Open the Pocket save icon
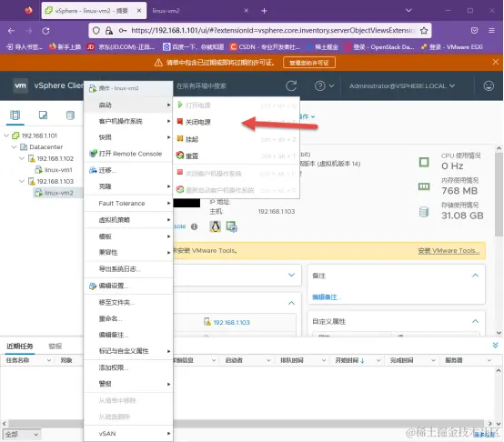This screenshot has height=442, width=504. [x=474, y=31]
